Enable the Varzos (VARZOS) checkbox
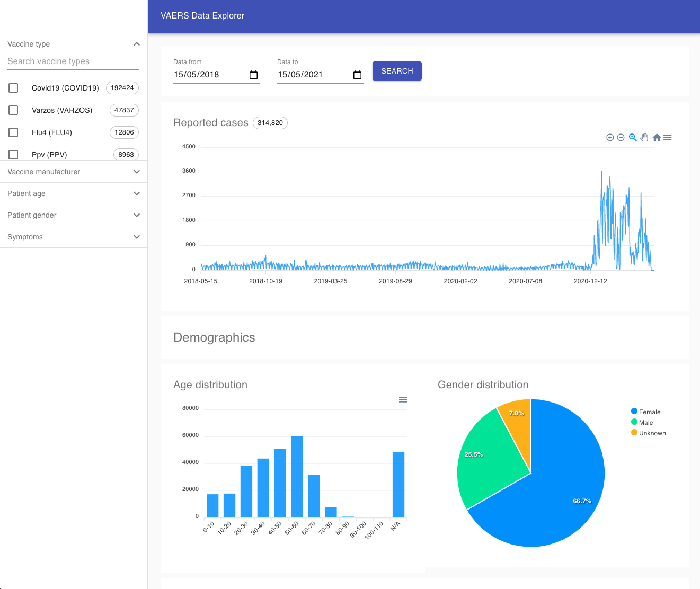Screen dimensions: 700x589 pyautogui.click(x=14, y=110)
